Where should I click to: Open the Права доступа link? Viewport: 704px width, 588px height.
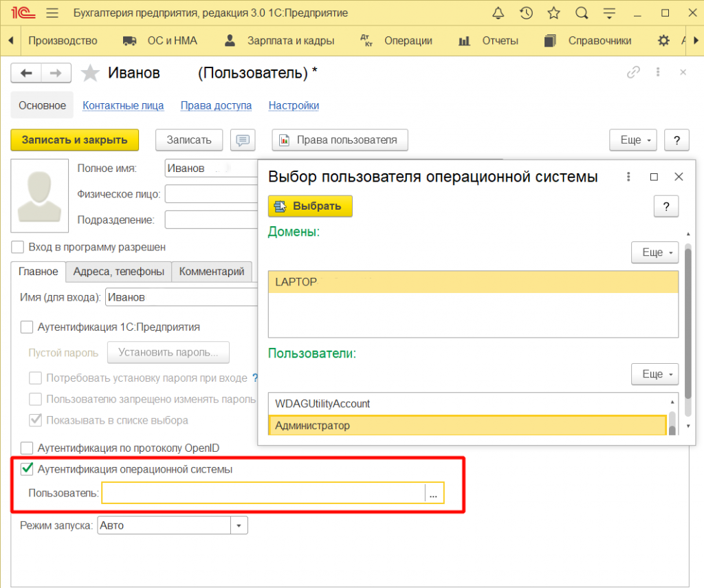(x=216, y=105)
